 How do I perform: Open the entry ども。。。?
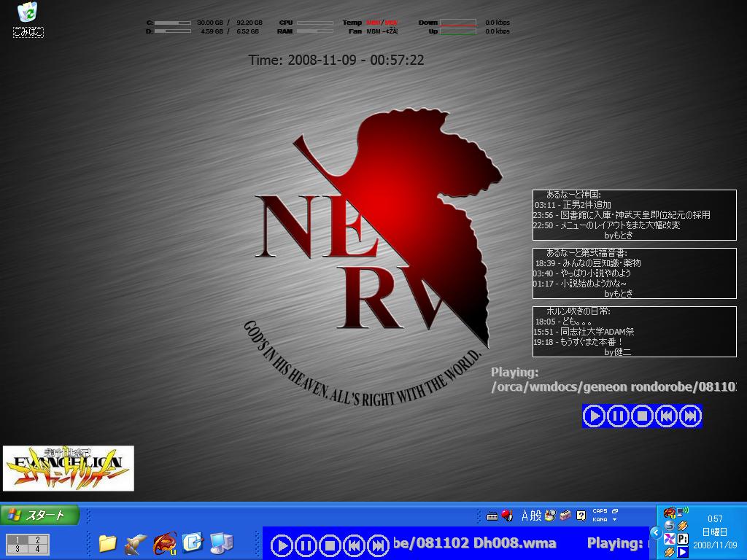pos(577,322)
